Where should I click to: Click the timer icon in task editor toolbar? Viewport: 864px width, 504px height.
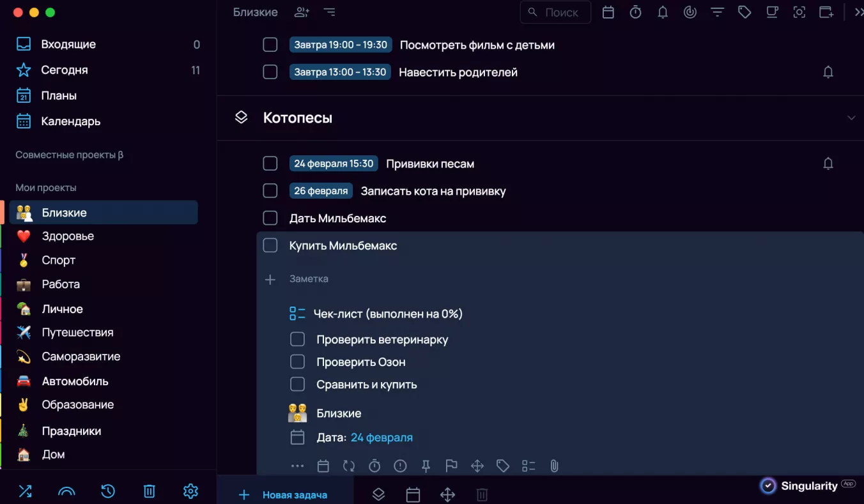[374, 466]
